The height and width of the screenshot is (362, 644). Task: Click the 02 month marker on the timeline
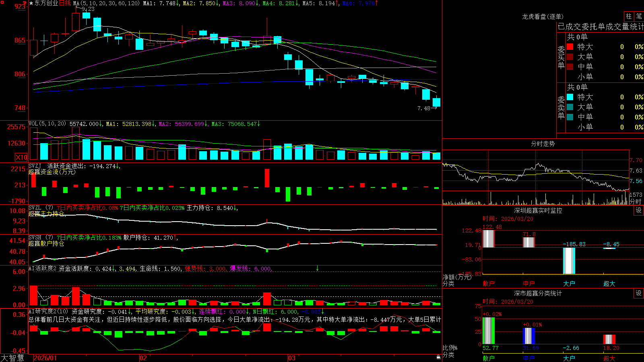pos(143,358)
